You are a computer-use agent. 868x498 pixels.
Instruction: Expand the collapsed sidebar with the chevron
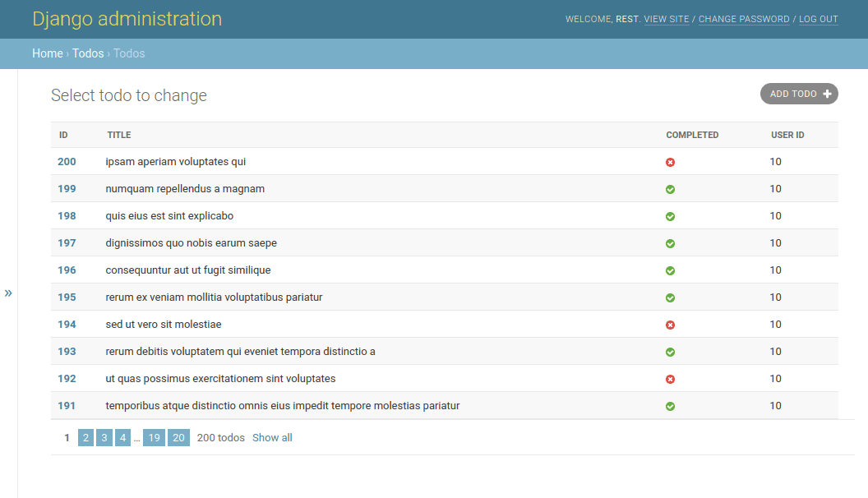pyautogui.click(x=9, y=292)
